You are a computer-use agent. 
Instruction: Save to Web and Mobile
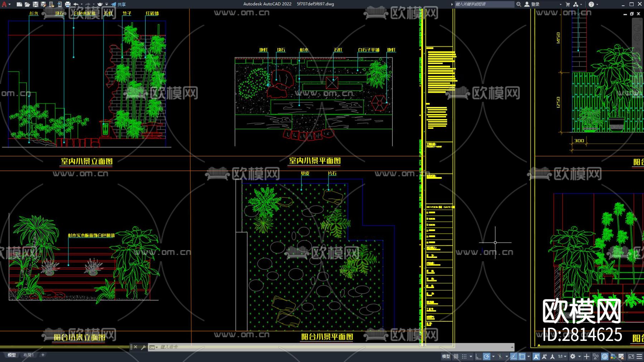(59, 4)
